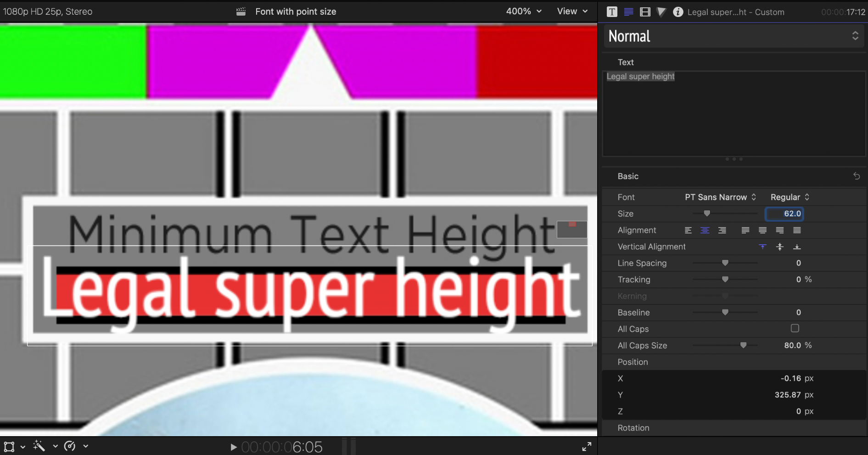Set vertical alignment to middle

[780, 247]
